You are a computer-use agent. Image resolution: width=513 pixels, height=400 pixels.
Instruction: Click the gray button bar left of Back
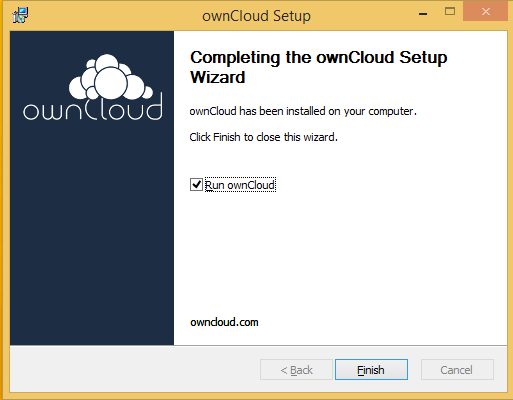point(133,369)
